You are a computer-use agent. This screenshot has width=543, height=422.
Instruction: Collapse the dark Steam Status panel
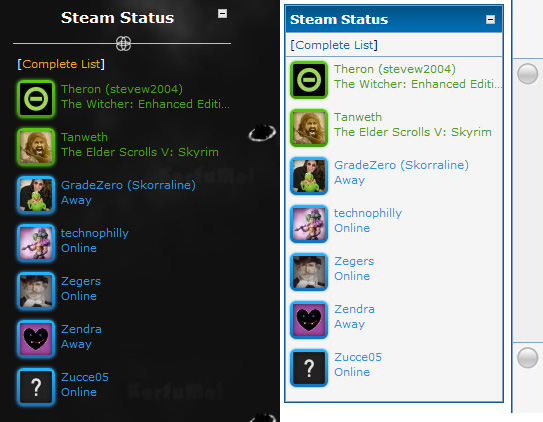click(x=222, y=14)
